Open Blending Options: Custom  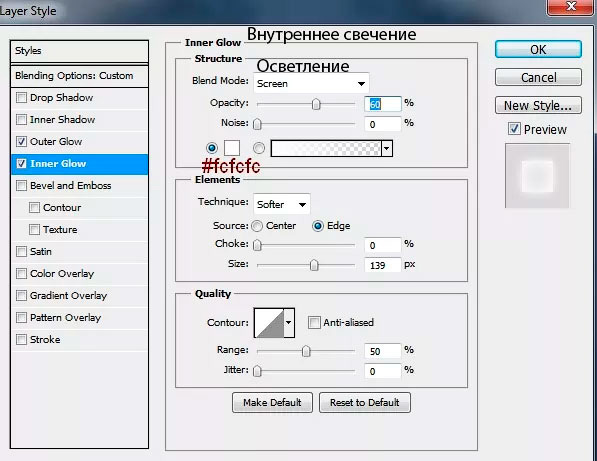tap(79, 76)
